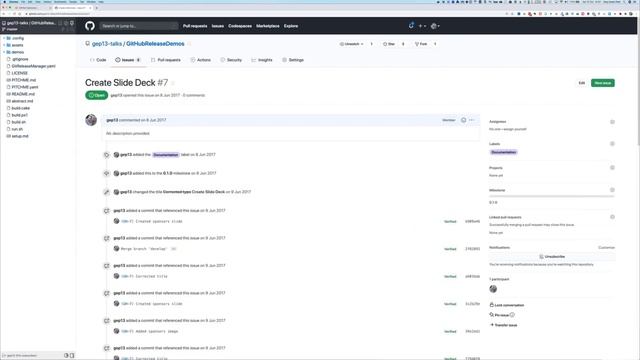The width and height of the screenshot is (640, 360).
Task: Switch to the Settings tab
Action: [x=293, y=60]
